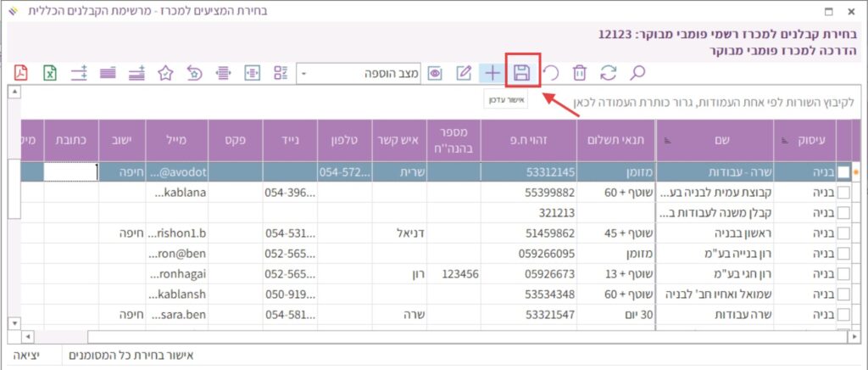
Task: Check the box for ראשון בבניה row
Action: click(843, 233)
